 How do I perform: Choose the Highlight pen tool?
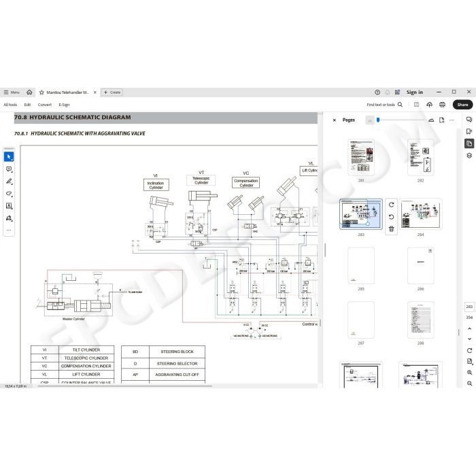coord(9,182)
